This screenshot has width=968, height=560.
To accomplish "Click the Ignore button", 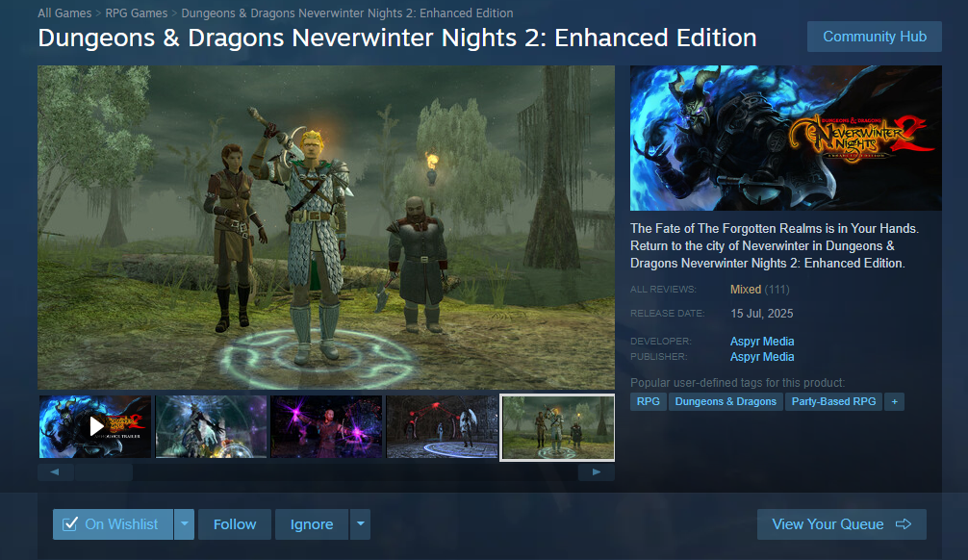I will click(x=312, y=524).
